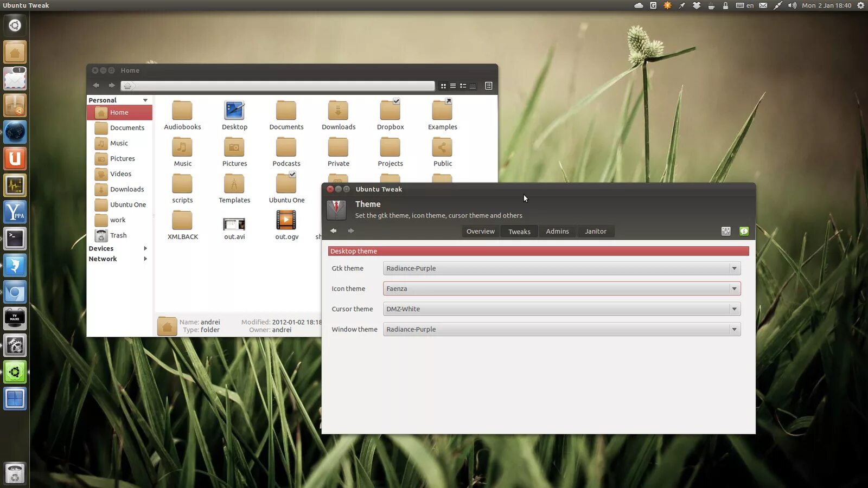The width and height of the screenshot is (868, 488).
Task: Select the out.ogv video file
Action: [x=286, y=226]
